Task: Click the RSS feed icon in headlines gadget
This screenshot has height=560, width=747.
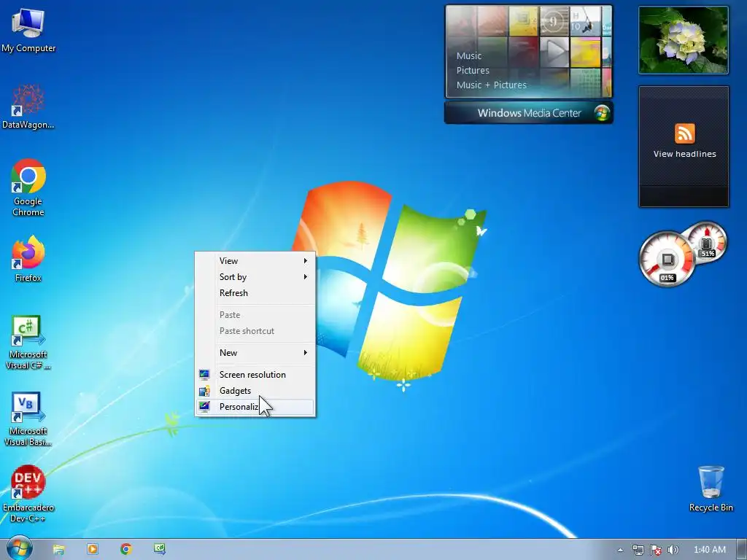Action: point(684,133)
